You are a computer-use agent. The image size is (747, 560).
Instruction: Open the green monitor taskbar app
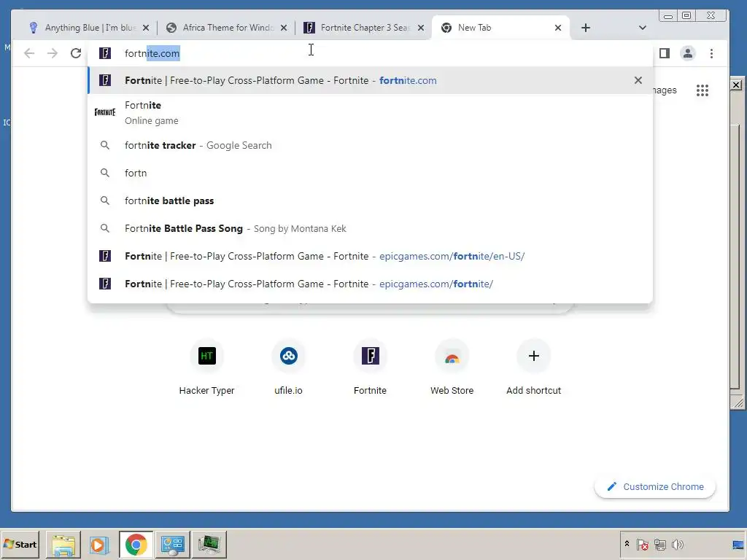point(209,544)
